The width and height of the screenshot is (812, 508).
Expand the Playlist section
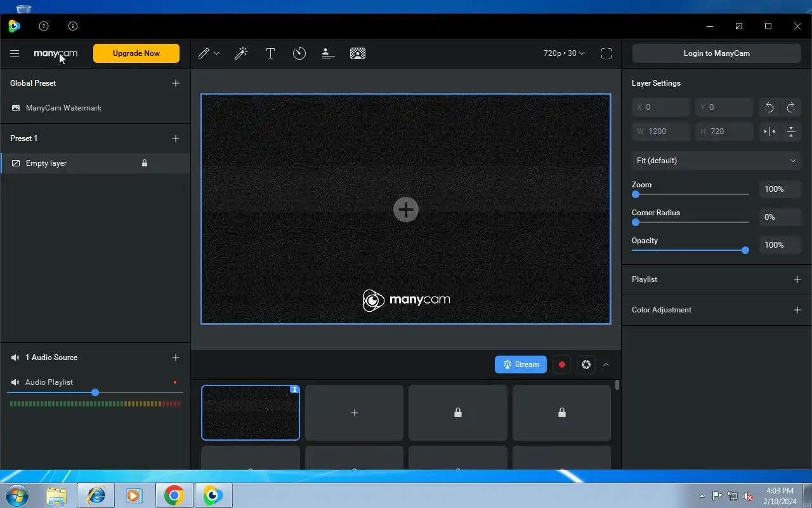point(797,279)
